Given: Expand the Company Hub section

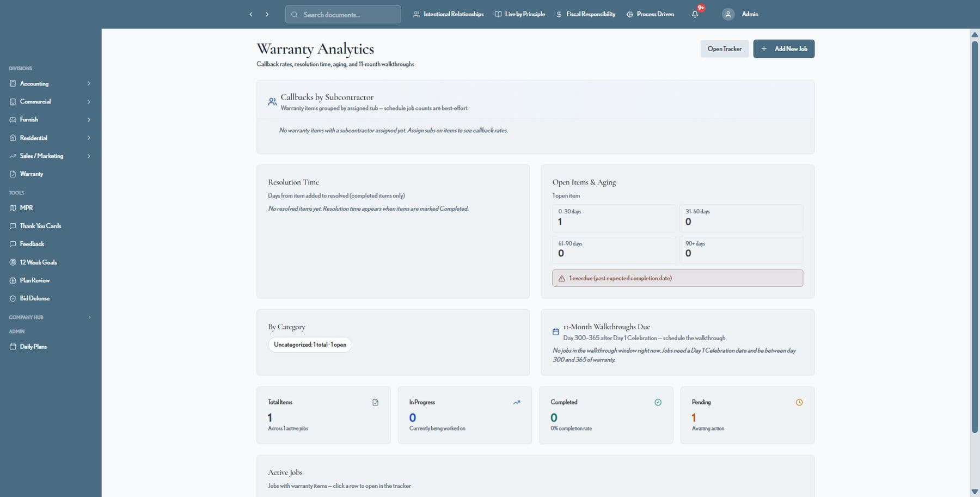Looking at the screenshot, I should point(50,317).
